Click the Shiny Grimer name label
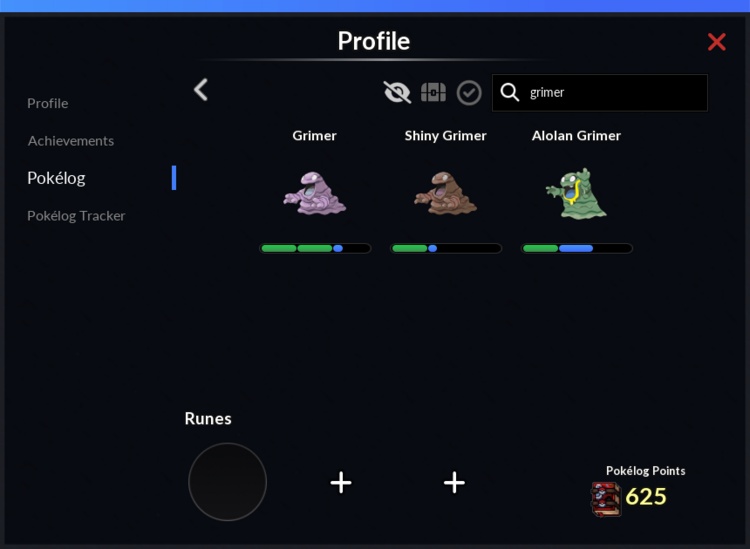 [445, 136]
